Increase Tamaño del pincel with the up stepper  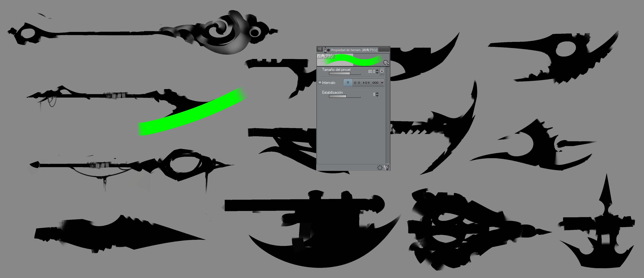click(x=377, y=70)
